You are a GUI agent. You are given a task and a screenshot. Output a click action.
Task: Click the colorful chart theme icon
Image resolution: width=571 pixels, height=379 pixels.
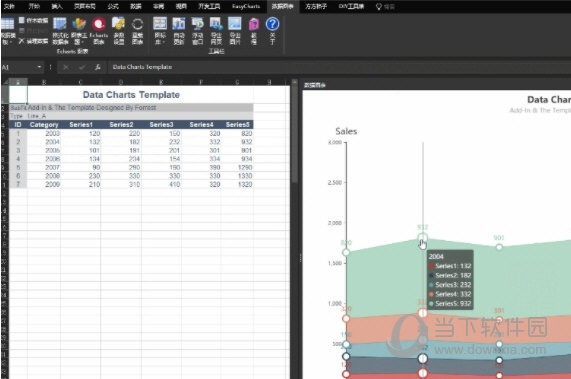tap(79, 31)
